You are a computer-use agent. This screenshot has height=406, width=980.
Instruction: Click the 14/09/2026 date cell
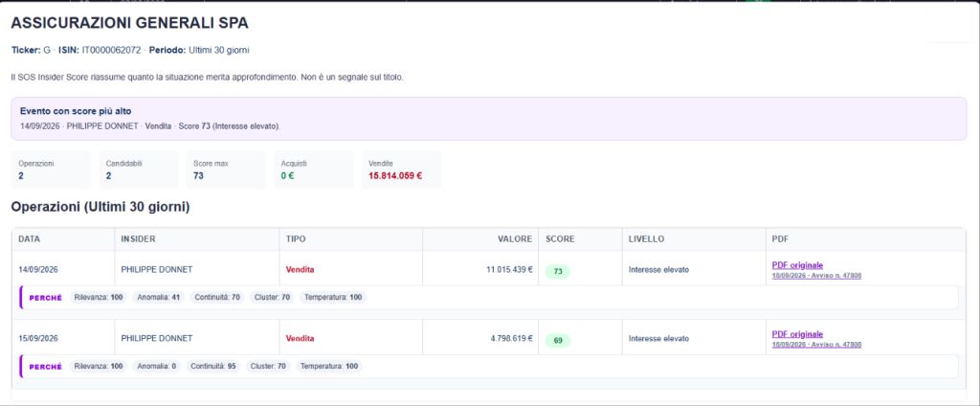click(38, 270)
